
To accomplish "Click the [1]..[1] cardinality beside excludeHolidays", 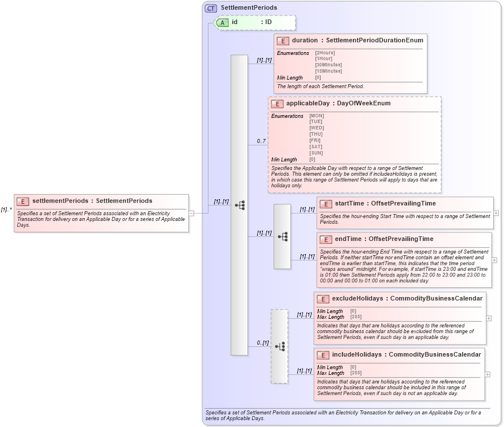I will point(304,315).
